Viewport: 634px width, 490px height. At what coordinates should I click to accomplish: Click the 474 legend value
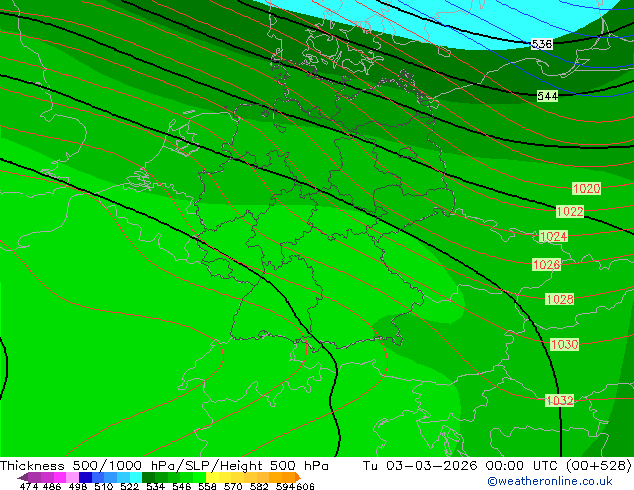[x=29, y=486]
